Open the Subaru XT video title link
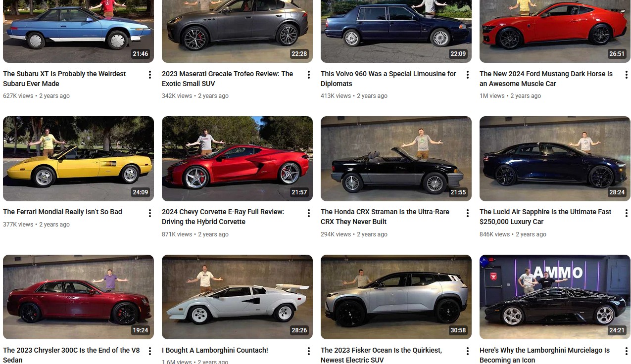The width and height of the screenshot is (631, 364). click(64, 79)
